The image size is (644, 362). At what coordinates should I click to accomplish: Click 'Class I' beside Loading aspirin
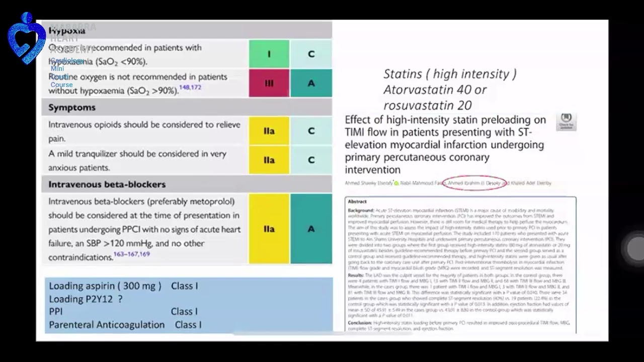tap(184, 286)
